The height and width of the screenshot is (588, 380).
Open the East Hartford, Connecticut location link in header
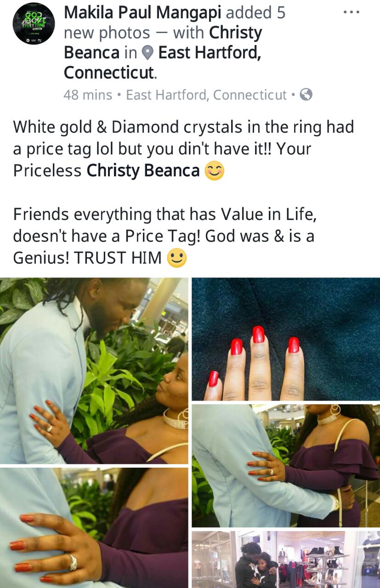point(163,62)
